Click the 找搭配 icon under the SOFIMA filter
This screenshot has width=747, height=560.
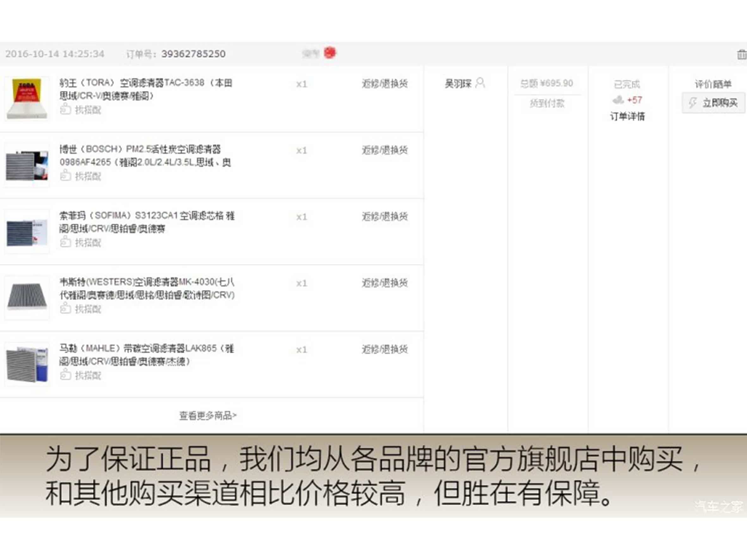[65, 242]
